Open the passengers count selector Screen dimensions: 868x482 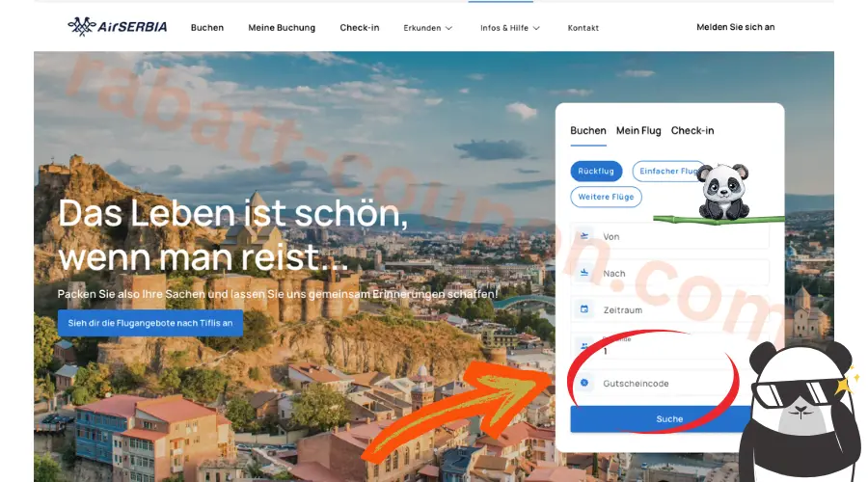tap(670, 346)
